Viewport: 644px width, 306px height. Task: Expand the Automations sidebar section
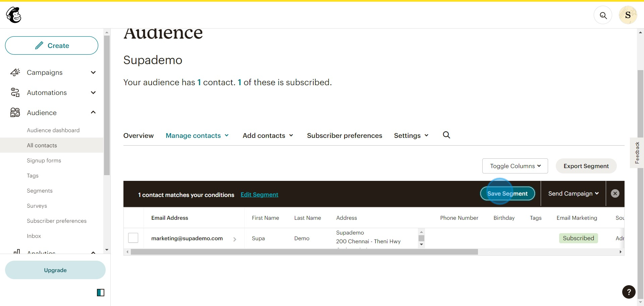[x=93, y=93]
